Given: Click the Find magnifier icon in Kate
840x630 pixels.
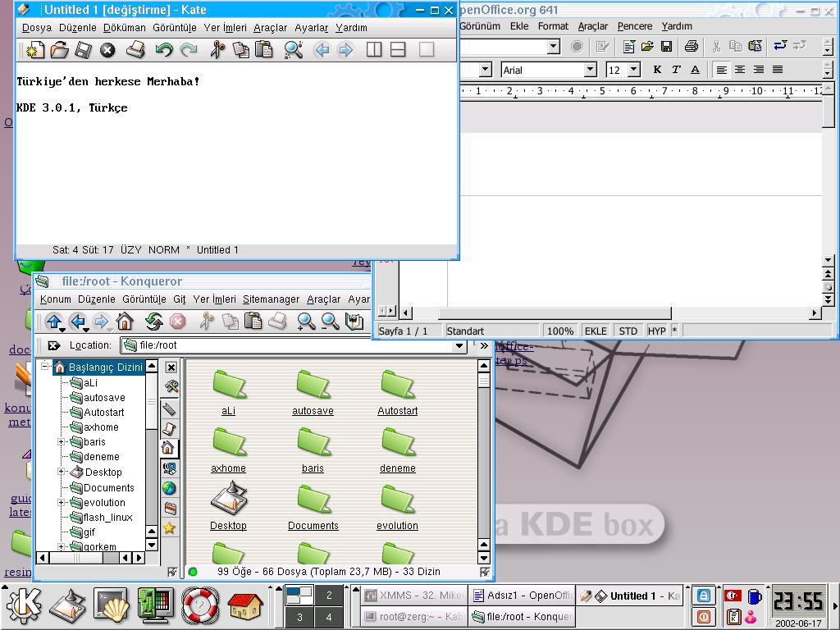Looking at the screenshot, I should [x=293, y=50].
